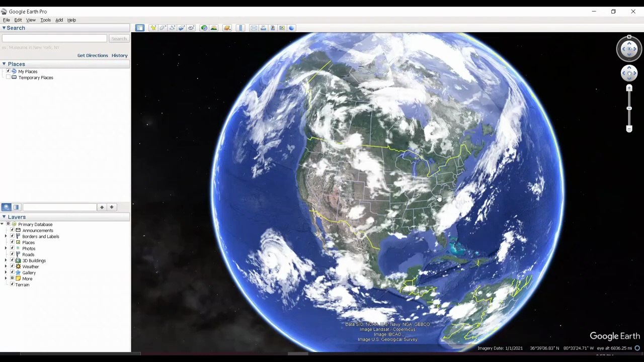Move item down with the down arrow
644x362 pixels.
tap(112, 207)
